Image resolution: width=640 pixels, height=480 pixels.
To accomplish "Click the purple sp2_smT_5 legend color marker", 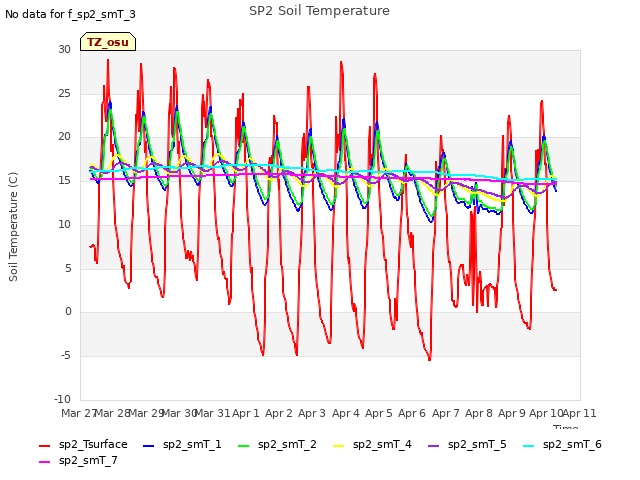I will [433, 446].
